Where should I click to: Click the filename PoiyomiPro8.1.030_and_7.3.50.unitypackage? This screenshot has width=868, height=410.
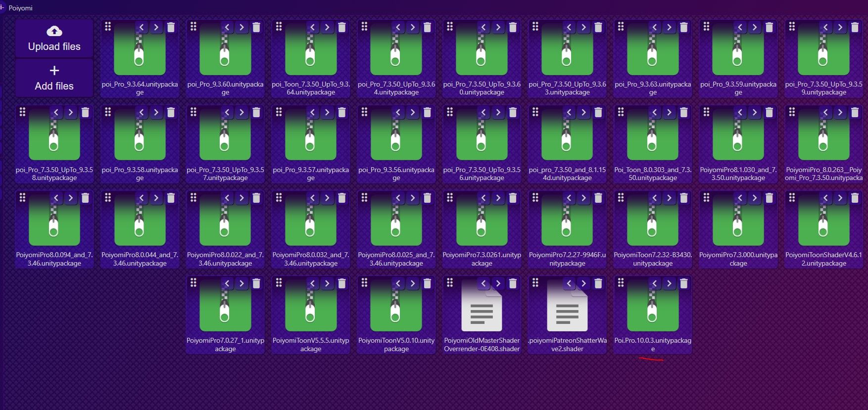pos(738,174)
